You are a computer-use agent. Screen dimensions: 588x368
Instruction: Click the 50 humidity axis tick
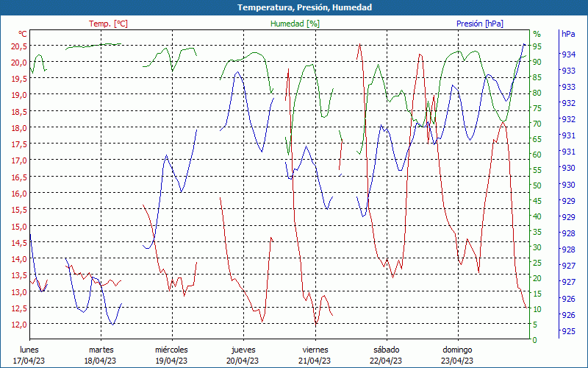tap(537, 185)
